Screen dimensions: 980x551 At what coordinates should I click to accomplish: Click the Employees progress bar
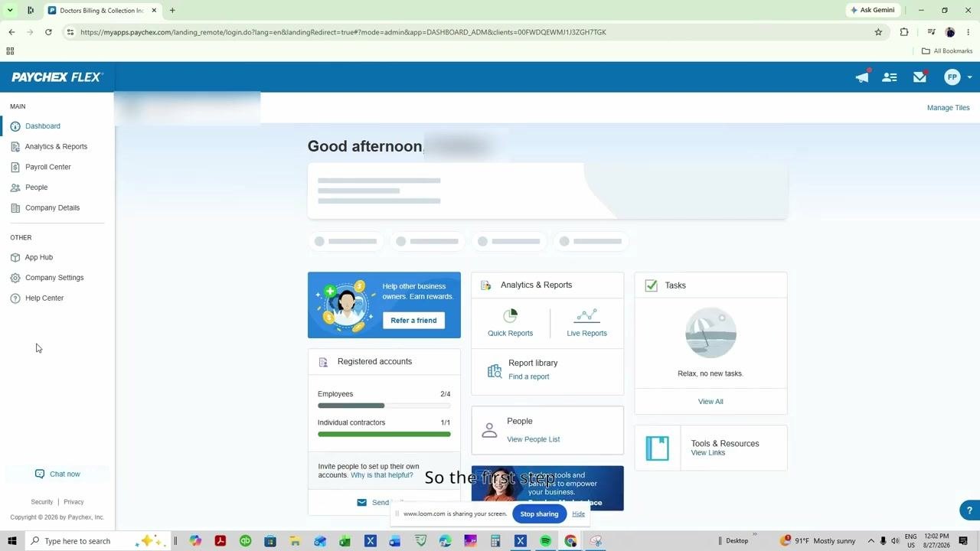(x=384, y=406)
